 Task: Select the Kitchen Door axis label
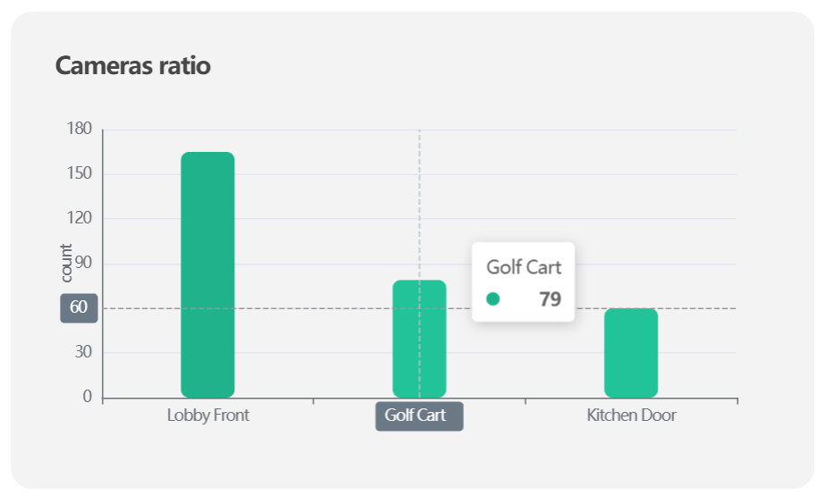[631, 416]
